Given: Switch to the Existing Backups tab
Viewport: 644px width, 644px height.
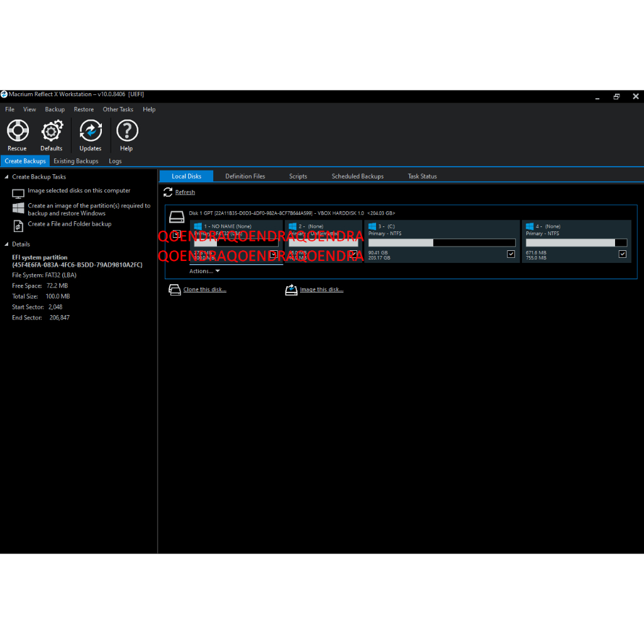Looking at the screenshot, I should (75, 161).
